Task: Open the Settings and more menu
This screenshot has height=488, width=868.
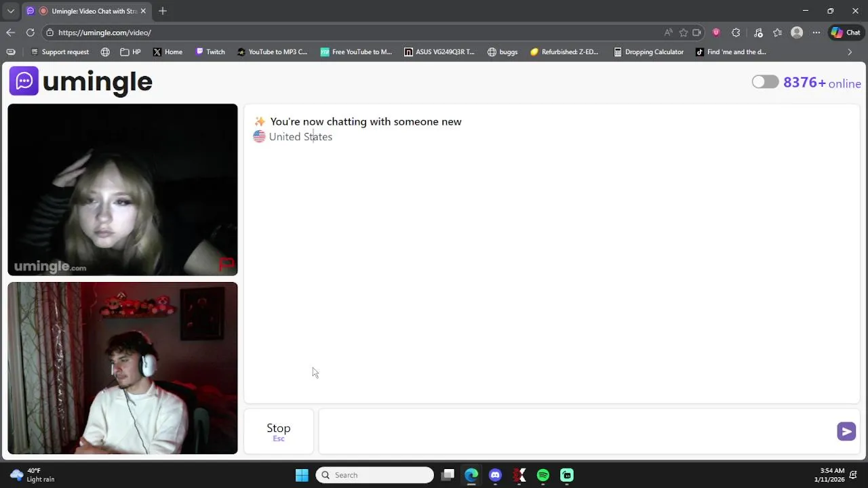Action: coord(816,33)
